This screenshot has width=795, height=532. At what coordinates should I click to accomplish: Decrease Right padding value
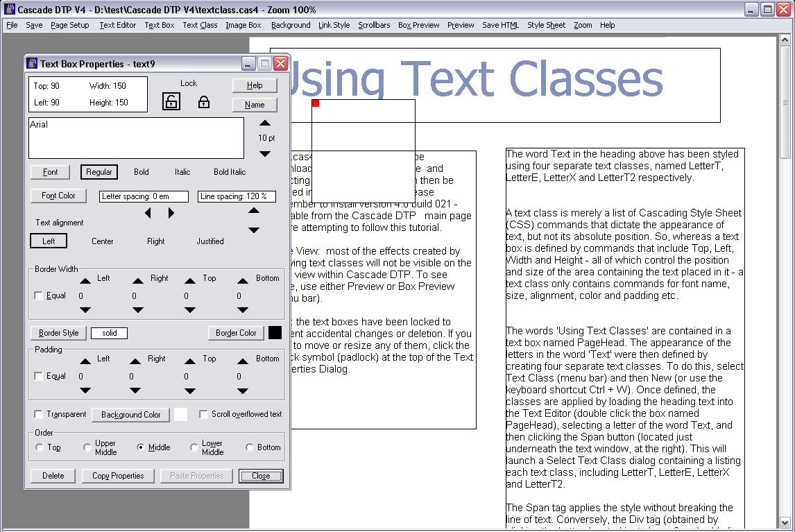[x=135, y=391]
